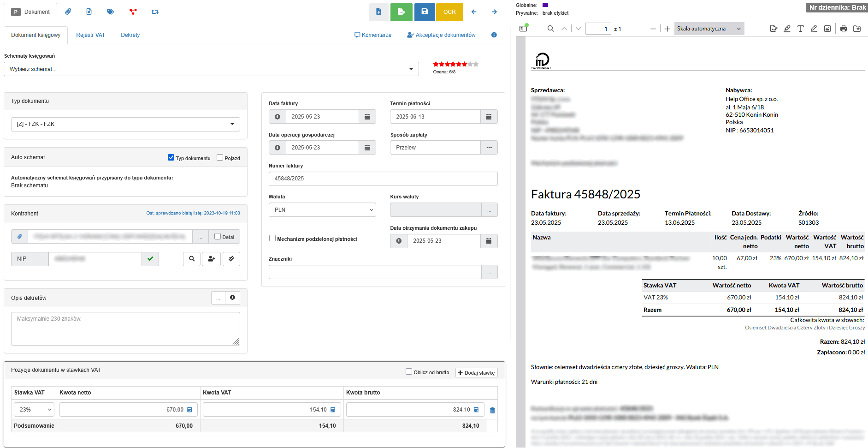Viewport: 868px width, 448px height.
Task: Open the calendar for Termin płatności
Action: tap(489, 117)
